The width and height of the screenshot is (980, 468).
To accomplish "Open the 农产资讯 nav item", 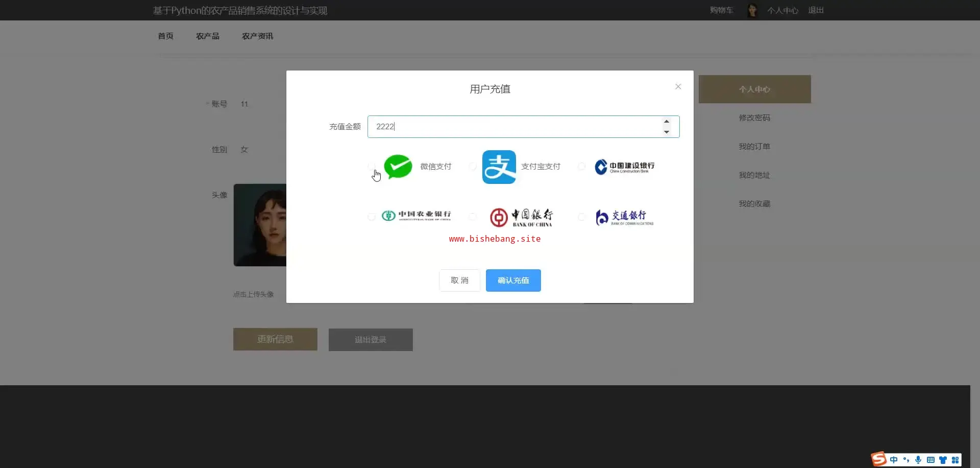I will (258, 36).
